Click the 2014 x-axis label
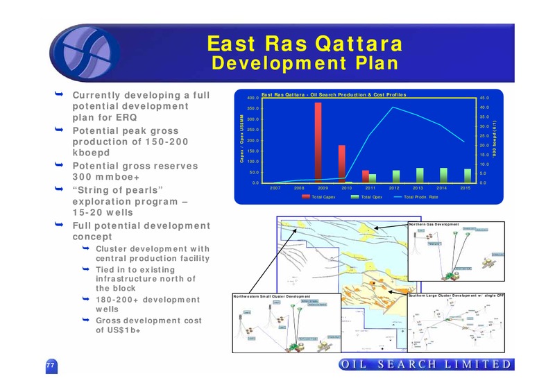555x392 pixels. [441, 188]
